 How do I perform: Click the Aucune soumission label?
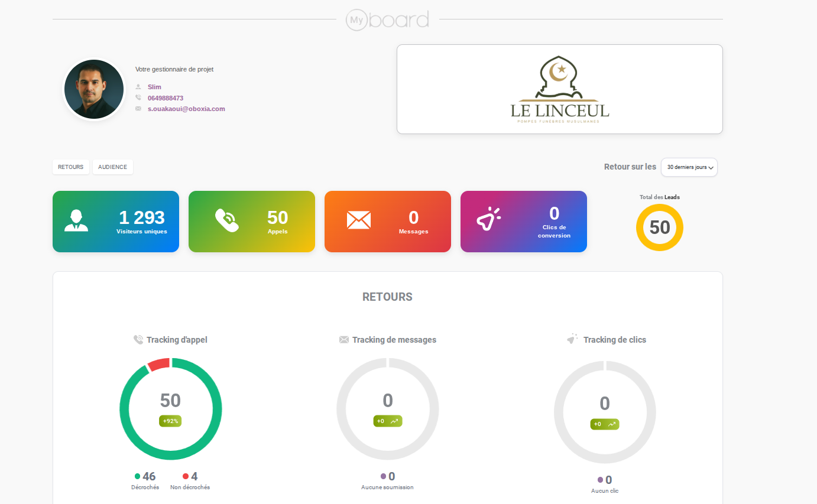tap(387, 487)
